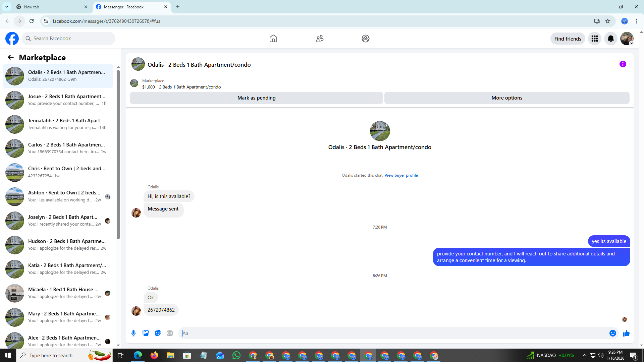This screenshot has height=362, width=644.
Task: Open the GIF picker
Action: coord(170,333)
